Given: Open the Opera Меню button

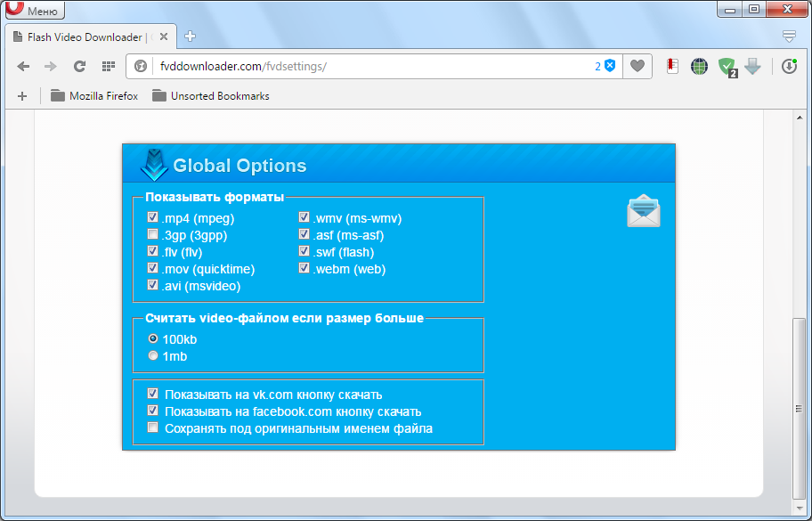Looking at the screenshot, I should click(x=34, y=11).
